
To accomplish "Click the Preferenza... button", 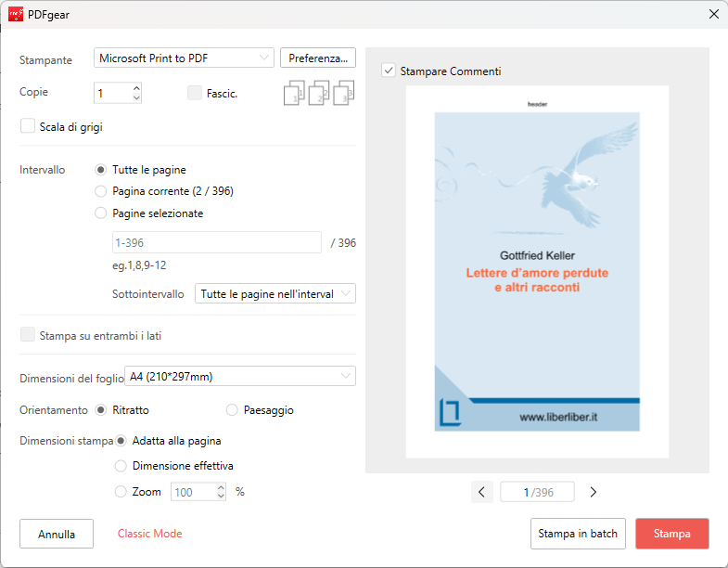I will 318,58.
